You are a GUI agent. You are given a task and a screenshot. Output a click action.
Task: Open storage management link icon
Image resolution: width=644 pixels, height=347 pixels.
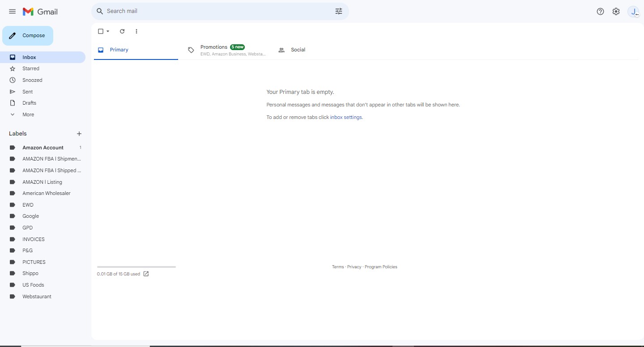[x=146, y=274]
